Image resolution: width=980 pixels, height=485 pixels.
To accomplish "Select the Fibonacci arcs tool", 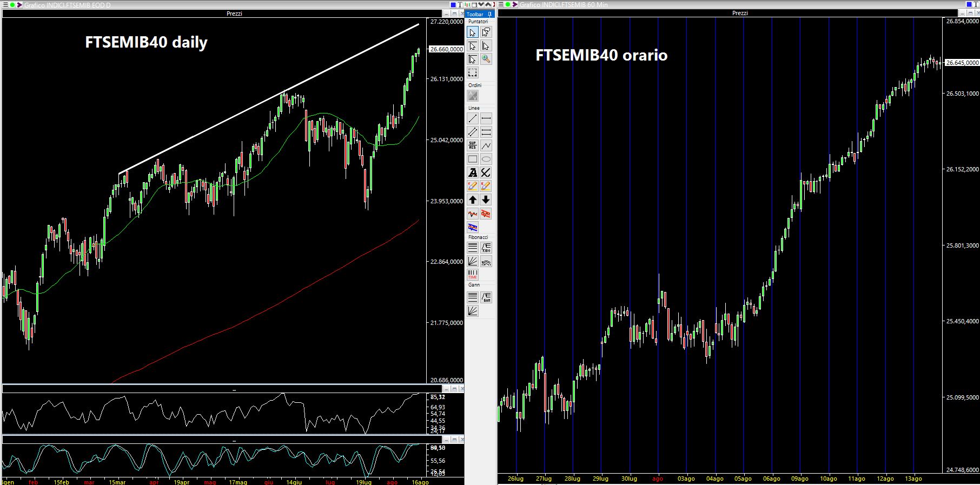I will point(486,262).
